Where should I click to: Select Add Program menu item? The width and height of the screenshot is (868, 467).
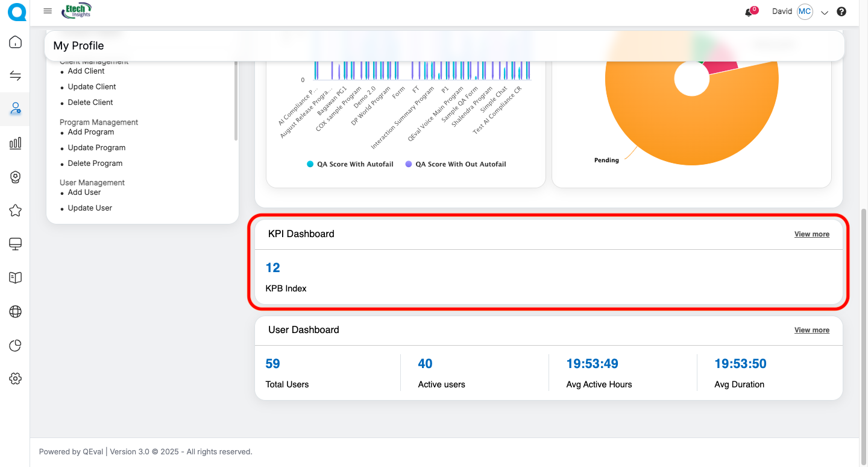[90, 132]
